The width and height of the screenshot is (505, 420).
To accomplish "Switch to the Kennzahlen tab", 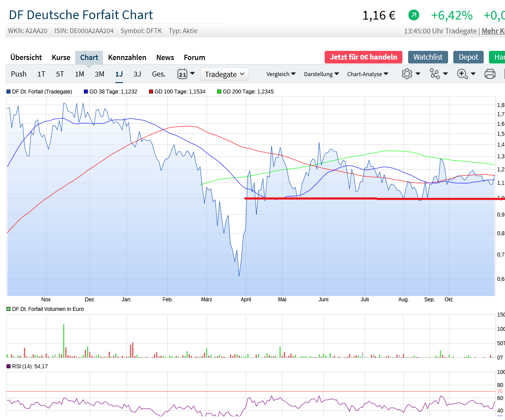I will click(x=127, y=57).
